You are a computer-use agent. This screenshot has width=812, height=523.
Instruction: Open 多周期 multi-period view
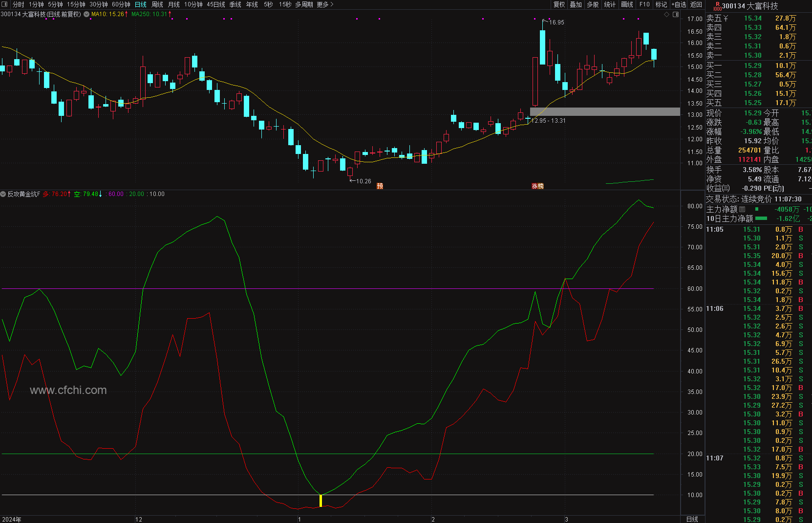click(x=304, y=4)
